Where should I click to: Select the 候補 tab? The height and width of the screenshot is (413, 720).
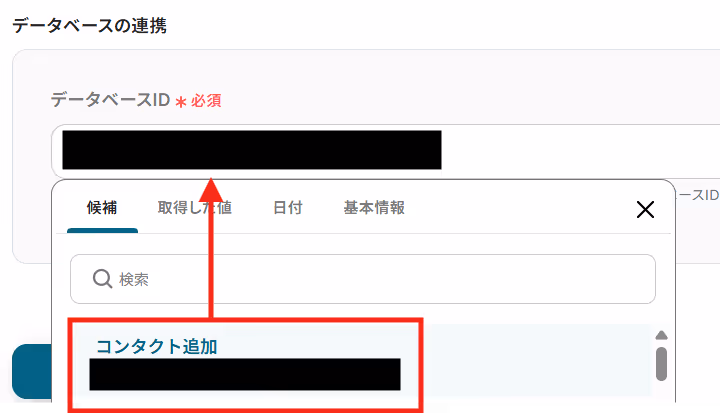(102, 208)
